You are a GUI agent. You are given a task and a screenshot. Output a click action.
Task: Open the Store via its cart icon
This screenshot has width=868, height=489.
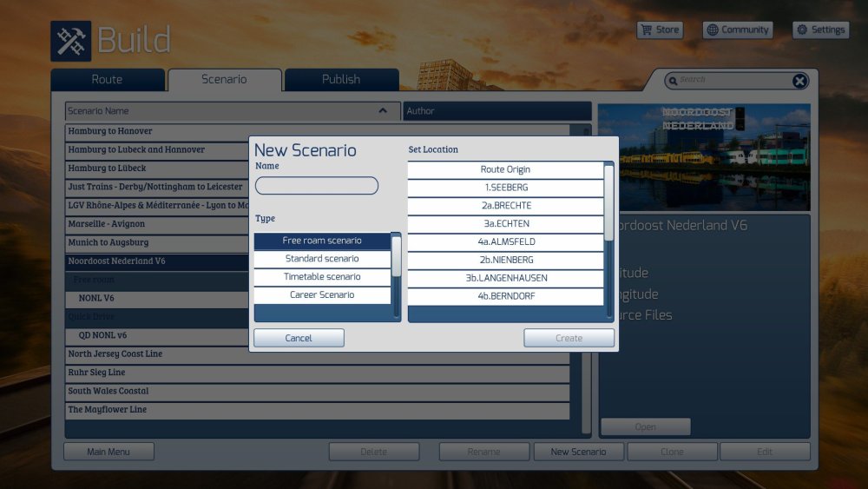tap(646, 30)
